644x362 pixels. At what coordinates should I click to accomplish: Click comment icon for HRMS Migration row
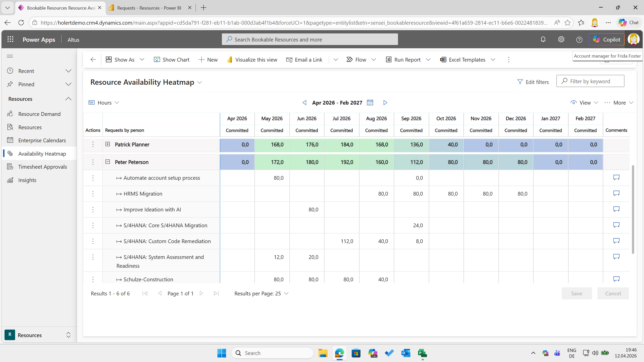tap(616, 193)
